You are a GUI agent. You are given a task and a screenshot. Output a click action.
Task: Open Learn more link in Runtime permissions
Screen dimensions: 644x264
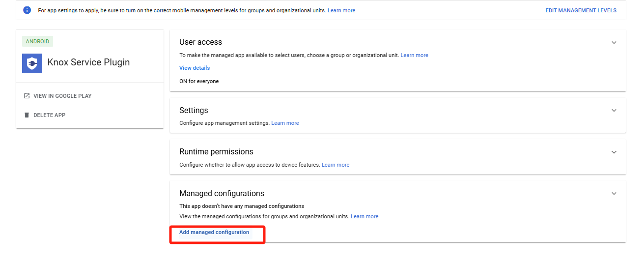click(336, 165)
